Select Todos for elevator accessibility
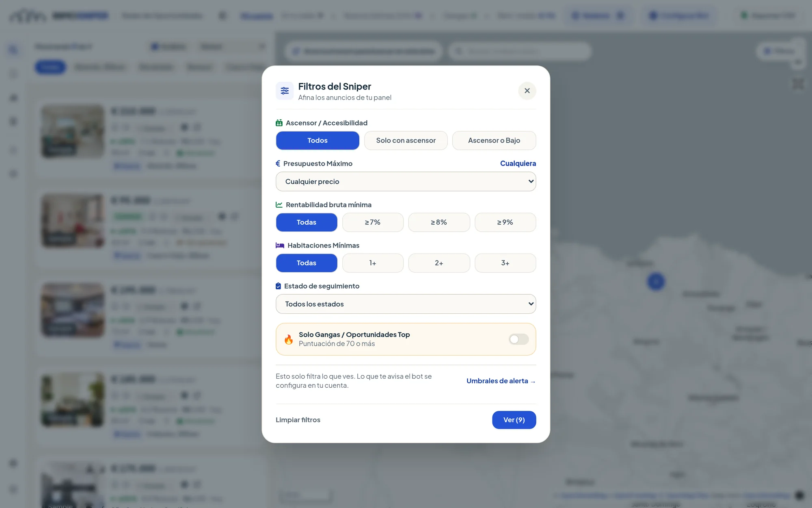The height and width of the screenshot is (508, 812). click(x=317, y=141)
